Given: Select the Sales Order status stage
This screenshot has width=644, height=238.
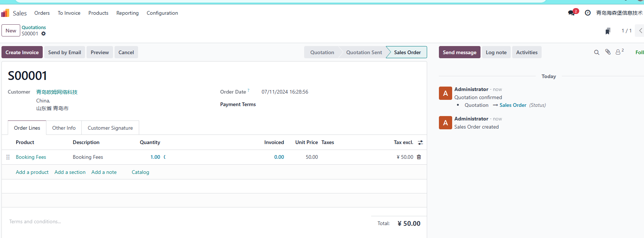Looking at the screenshot, I should click(407, 52).
